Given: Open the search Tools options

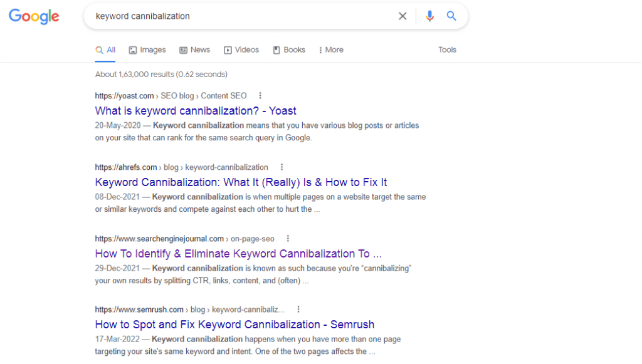Looking at the screenshot, I should tap(447, 50).
